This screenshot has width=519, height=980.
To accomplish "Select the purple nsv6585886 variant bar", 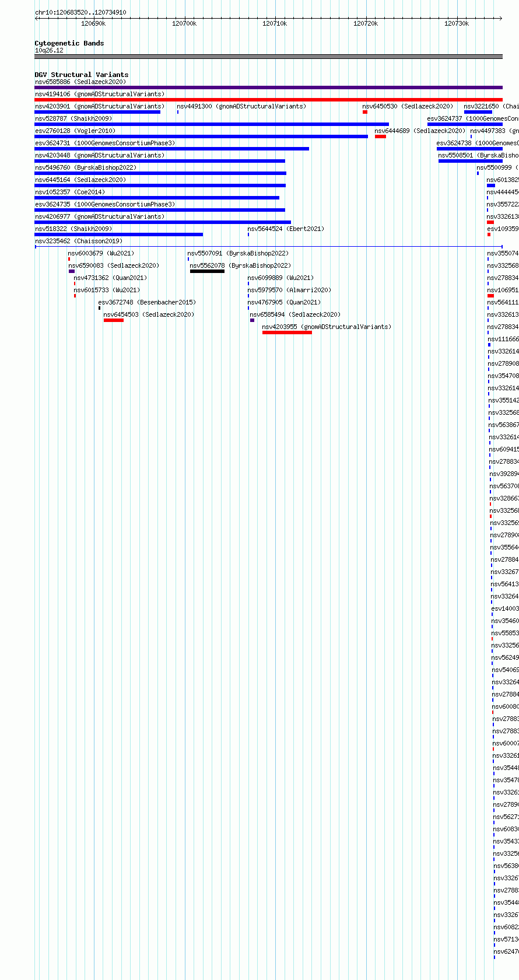I will coord(268,87).
